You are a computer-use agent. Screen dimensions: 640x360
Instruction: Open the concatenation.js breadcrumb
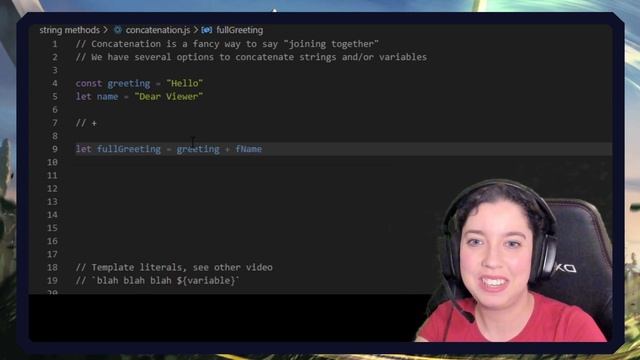click(x=158, y=30)
